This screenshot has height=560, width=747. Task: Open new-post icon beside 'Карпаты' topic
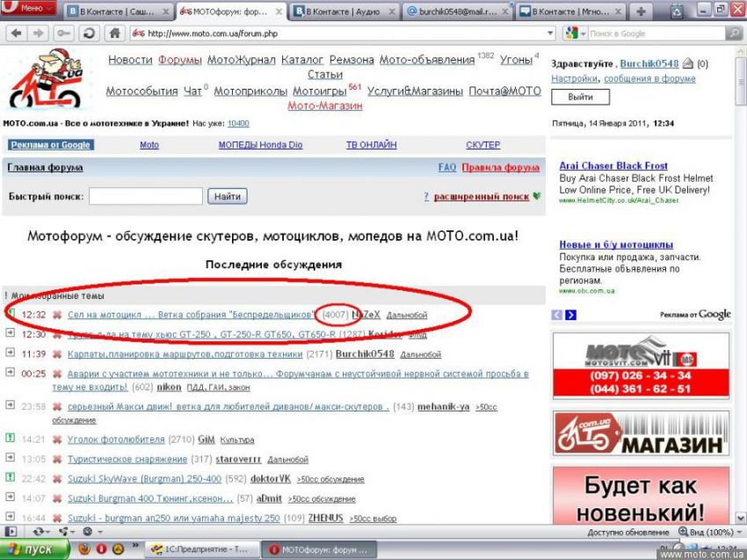point(10,353)
